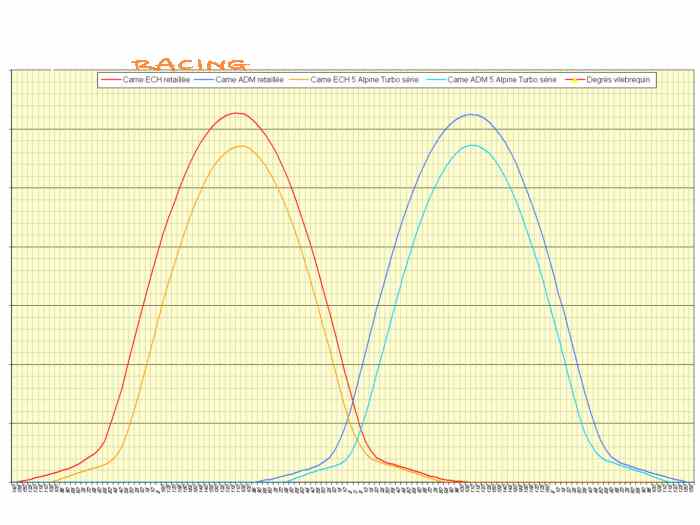
Task: Click the peak of the cyan ADM Alpine Turbo curve
Action: 472,145
